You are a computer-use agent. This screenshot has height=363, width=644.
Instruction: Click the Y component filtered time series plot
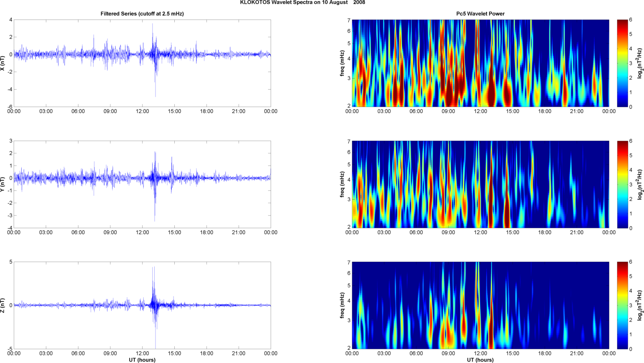(142, 184)
